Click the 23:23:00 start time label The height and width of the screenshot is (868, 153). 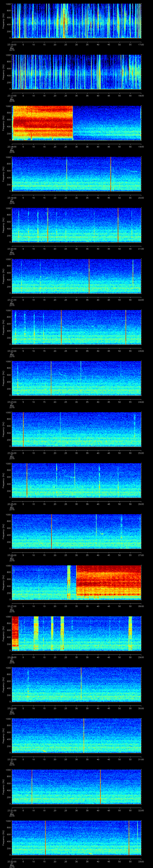[12, 402]
